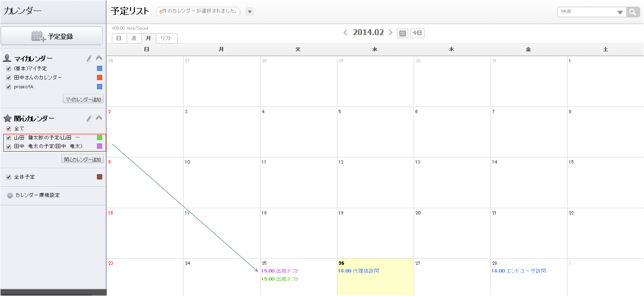The height and width of the screenshot is (296, 644).
Task: Open green swatch for 山田 健太郎の予定
Action: (x=100, y=138)
